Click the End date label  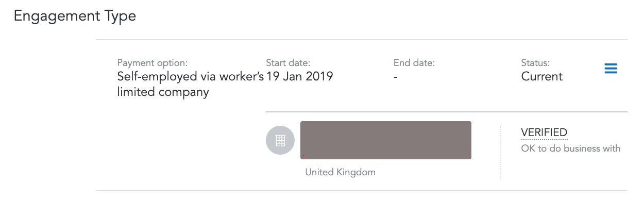point(414,63)
